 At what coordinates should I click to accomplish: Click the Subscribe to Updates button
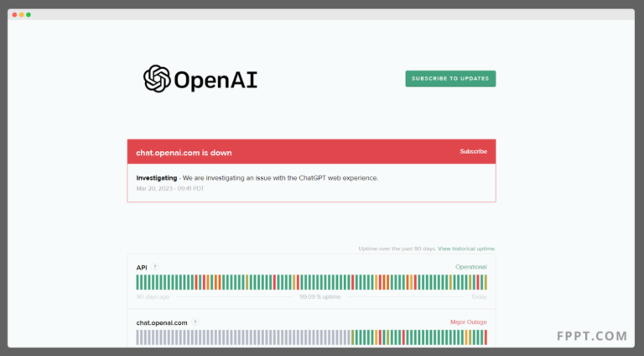coord(450,79)
